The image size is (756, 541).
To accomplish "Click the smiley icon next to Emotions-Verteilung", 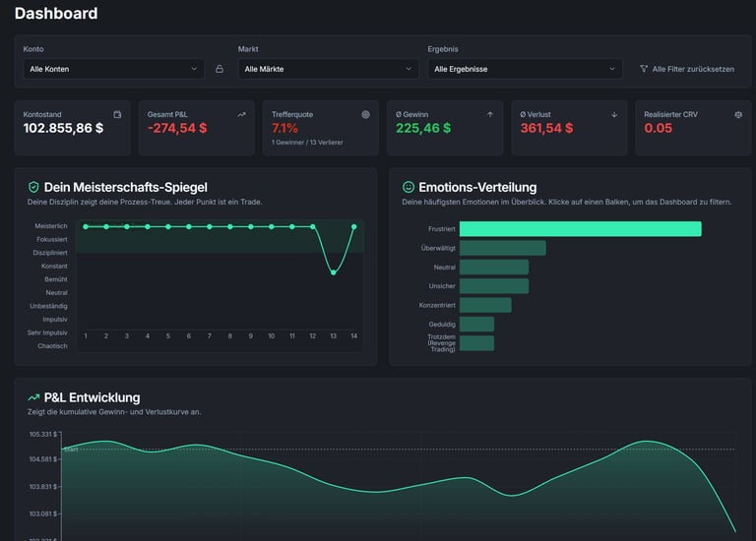I will click(x=409, y=187).
